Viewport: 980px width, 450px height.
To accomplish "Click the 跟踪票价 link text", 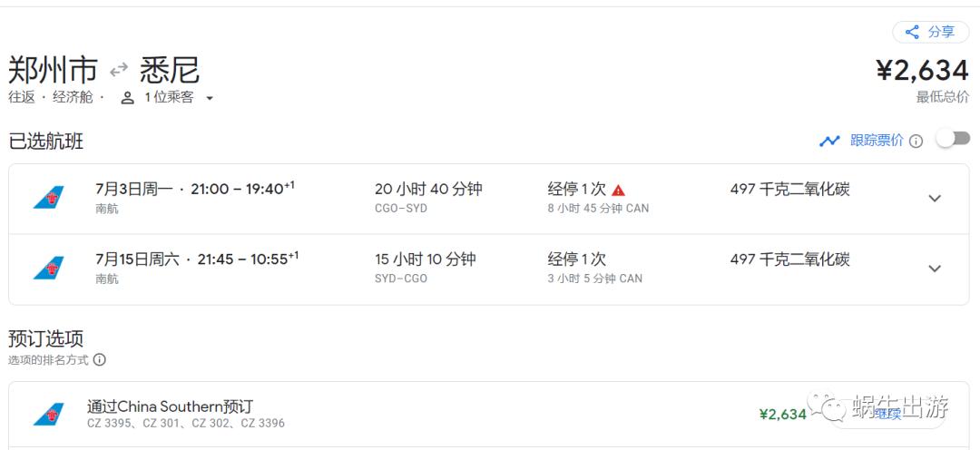I will click(x=877, y=141).
